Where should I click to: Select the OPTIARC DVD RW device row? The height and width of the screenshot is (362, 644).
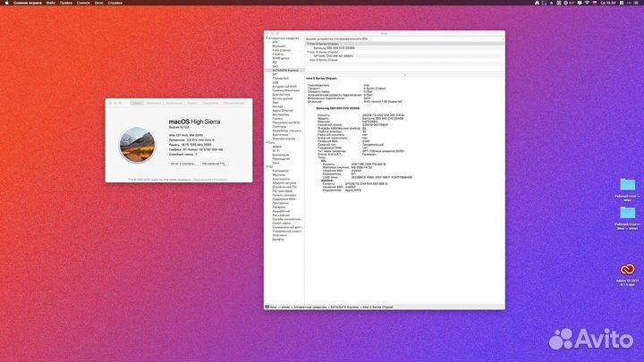pos(404,55)
